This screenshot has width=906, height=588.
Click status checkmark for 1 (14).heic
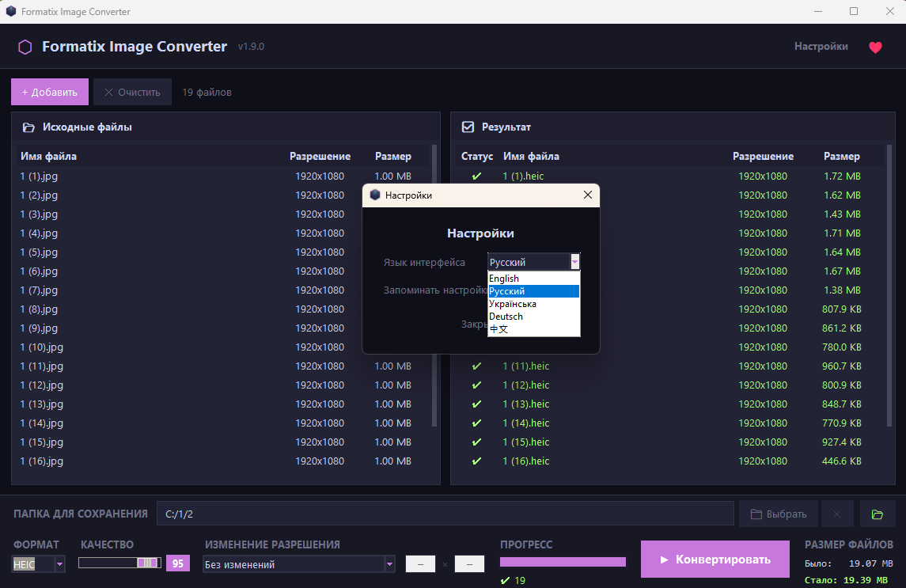[x=476, y=423]
